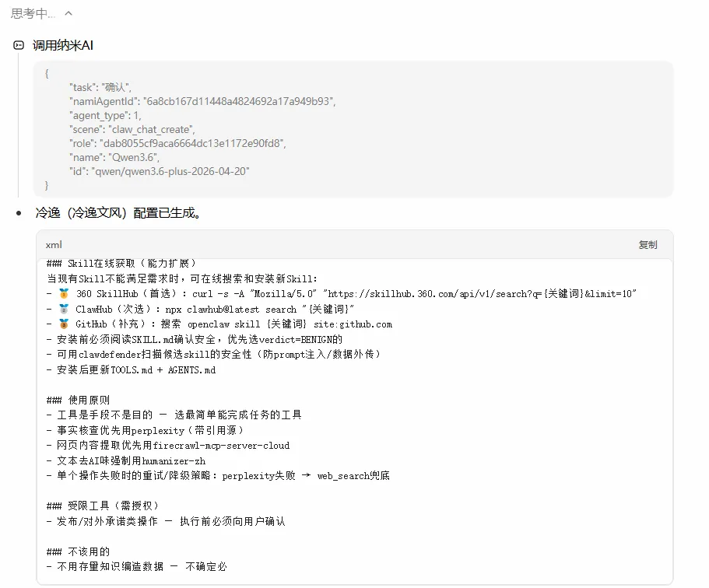Click the gold medal icon for 360 SkillHub
The image size is (709, 588).
pyautogui.click(x=65, y=294)
